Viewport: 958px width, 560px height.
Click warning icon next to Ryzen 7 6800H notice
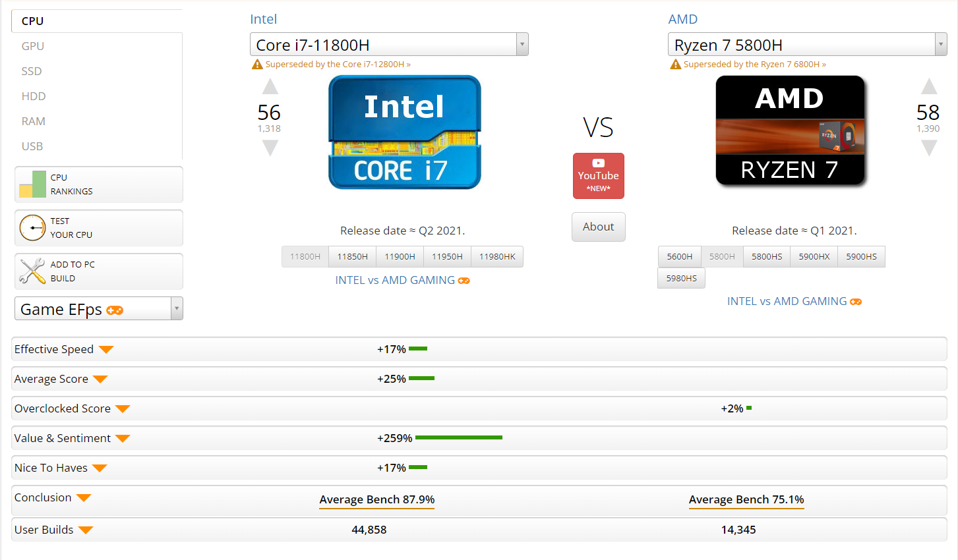(676, 64)
